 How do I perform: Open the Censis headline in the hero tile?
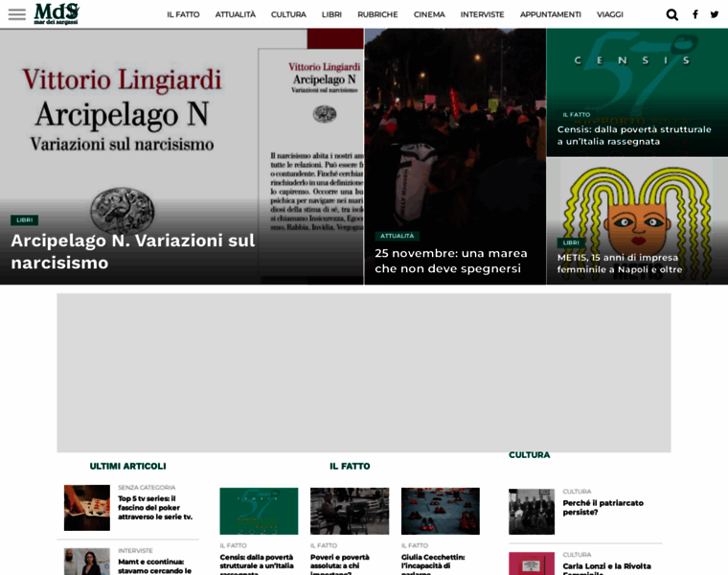point(634,135)
